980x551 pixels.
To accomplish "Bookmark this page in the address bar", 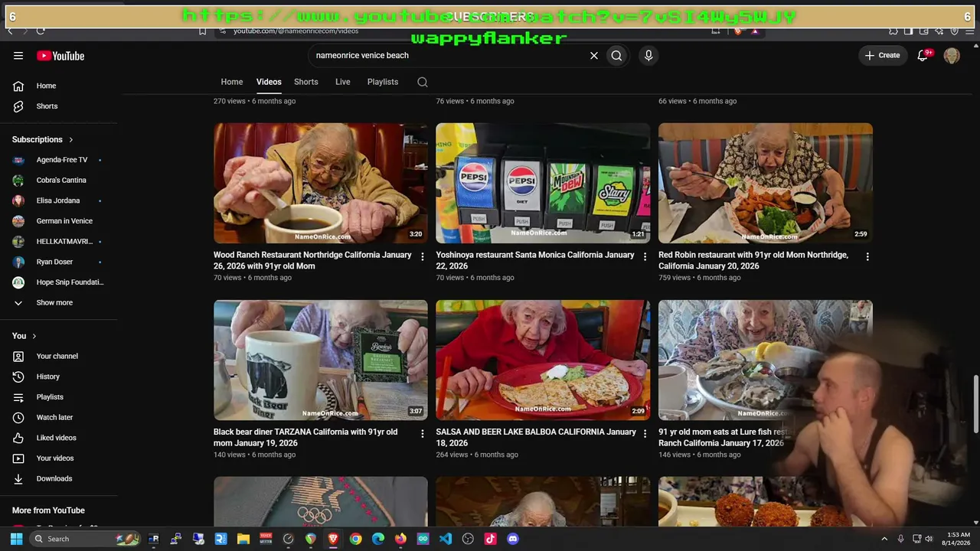I will (x=202, y=31).
